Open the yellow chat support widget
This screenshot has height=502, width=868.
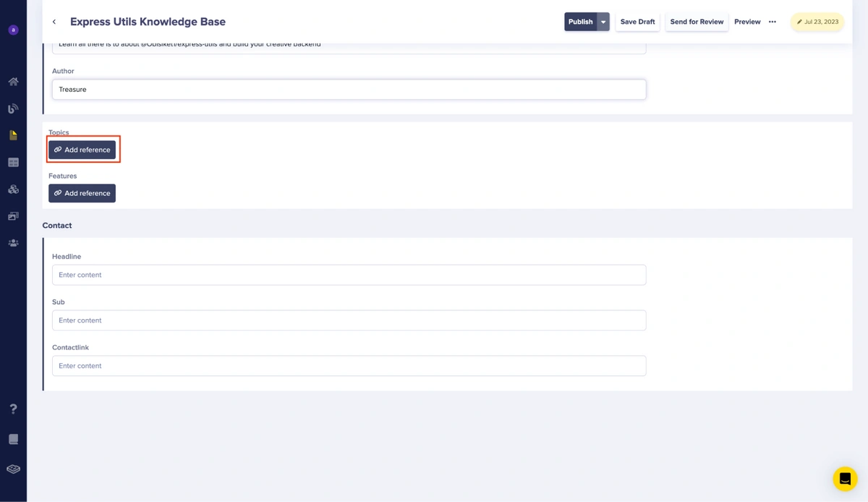tap(844, 479)
